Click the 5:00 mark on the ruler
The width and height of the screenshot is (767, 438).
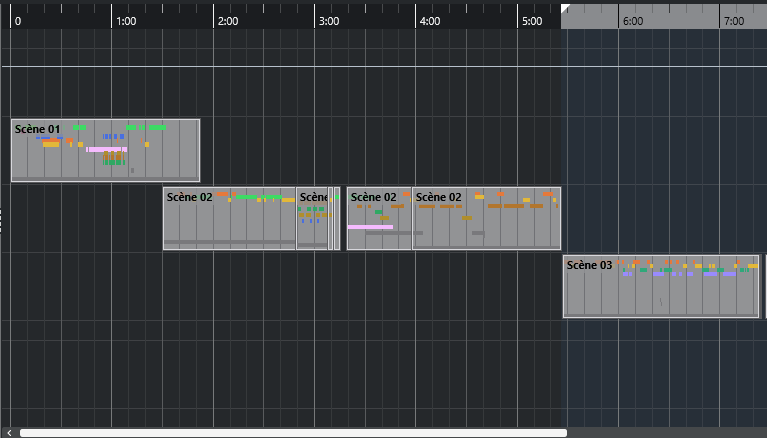(532, 21)
